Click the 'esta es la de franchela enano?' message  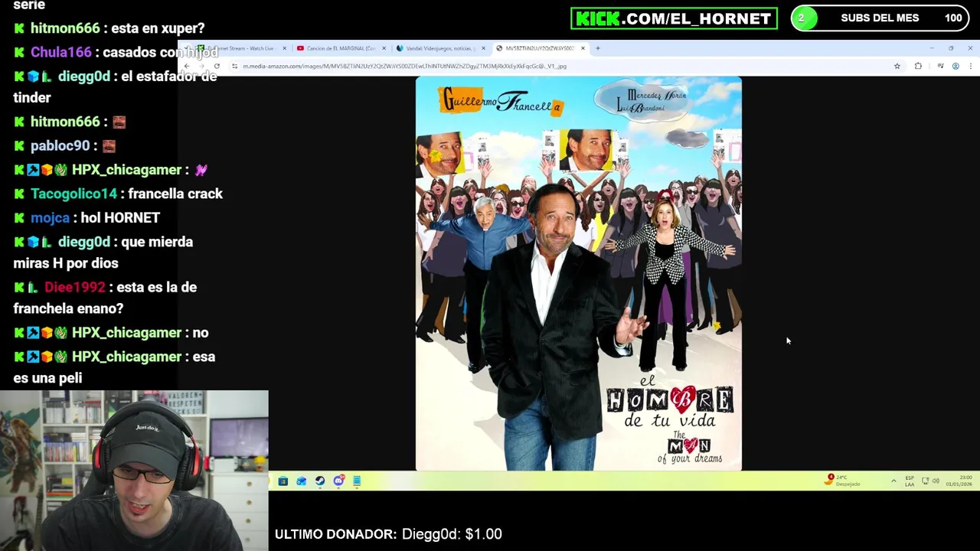pos(105,298)
